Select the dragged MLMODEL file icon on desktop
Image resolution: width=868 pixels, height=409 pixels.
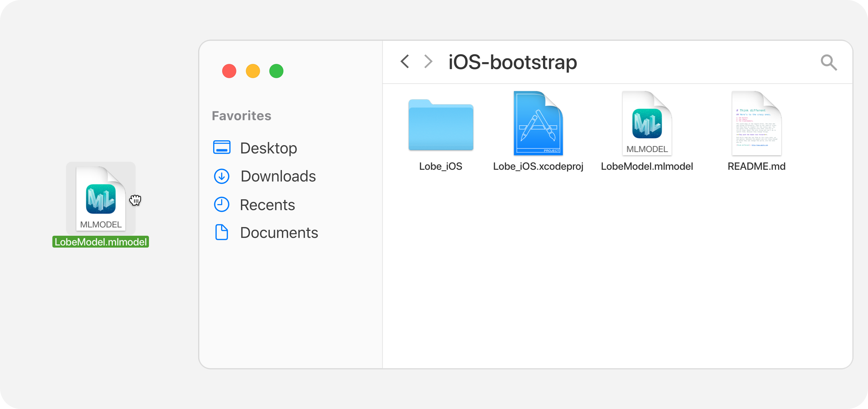[101, 198]
